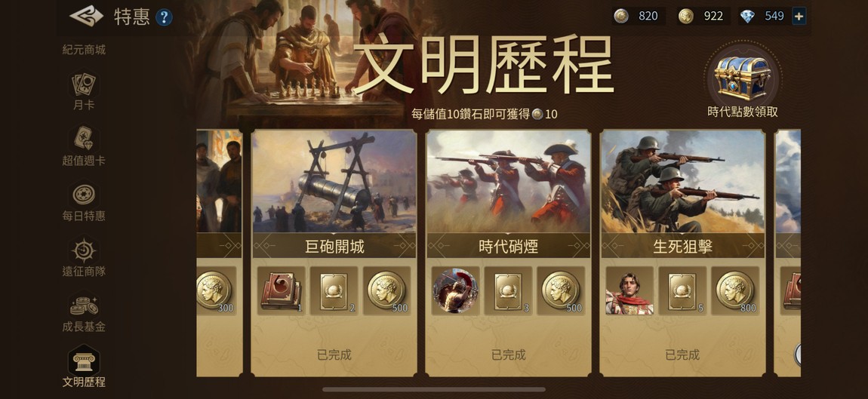Open the 每日特惠 coin icon

click(84, 195)
